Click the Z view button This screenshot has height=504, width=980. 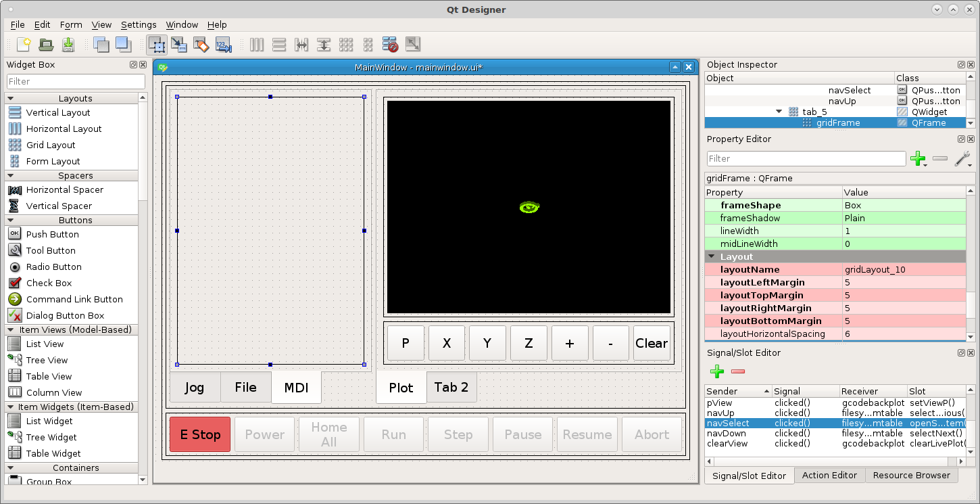pyautogui.click(x=529, y=343)
